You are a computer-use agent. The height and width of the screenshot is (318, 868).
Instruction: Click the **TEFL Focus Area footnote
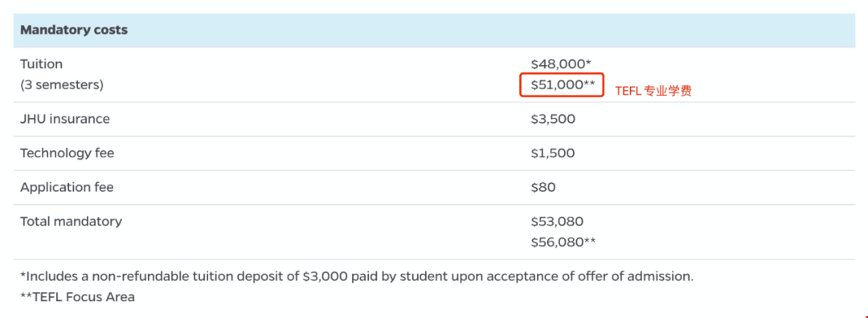[77, 297]
